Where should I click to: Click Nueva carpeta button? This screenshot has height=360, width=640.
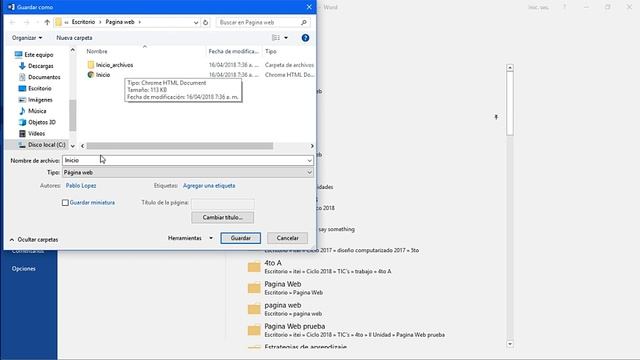coord(74,38)
